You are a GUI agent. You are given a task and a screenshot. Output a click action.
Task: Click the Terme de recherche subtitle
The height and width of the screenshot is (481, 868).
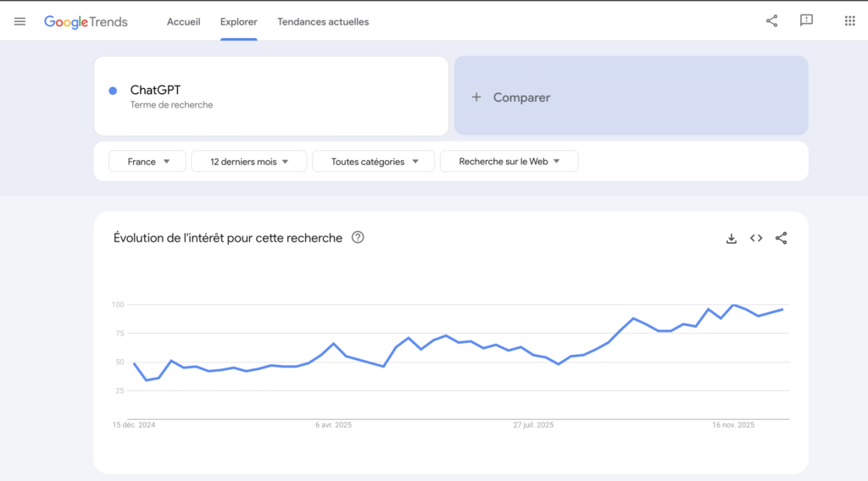[171, 105]
